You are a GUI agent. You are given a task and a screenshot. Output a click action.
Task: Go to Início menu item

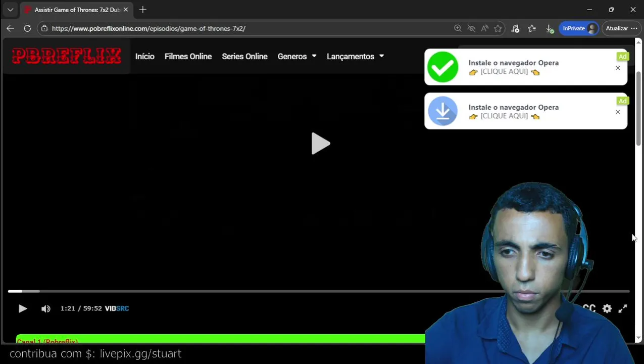145,56
